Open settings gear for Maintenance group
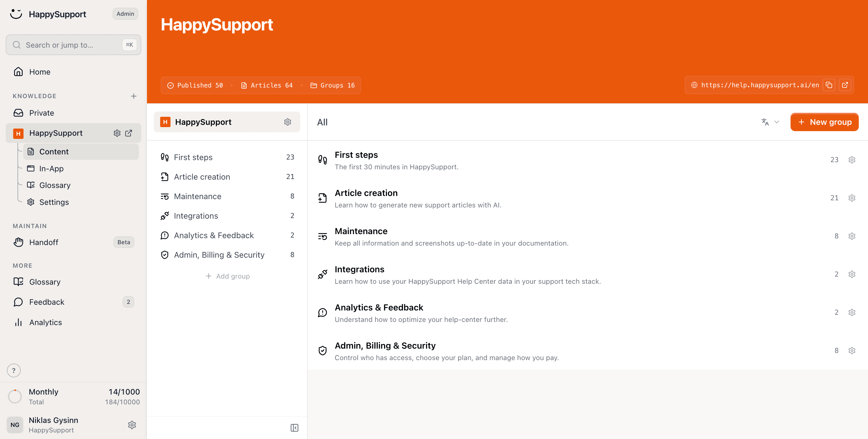This screenshot has width=868, height=439. 852,236
